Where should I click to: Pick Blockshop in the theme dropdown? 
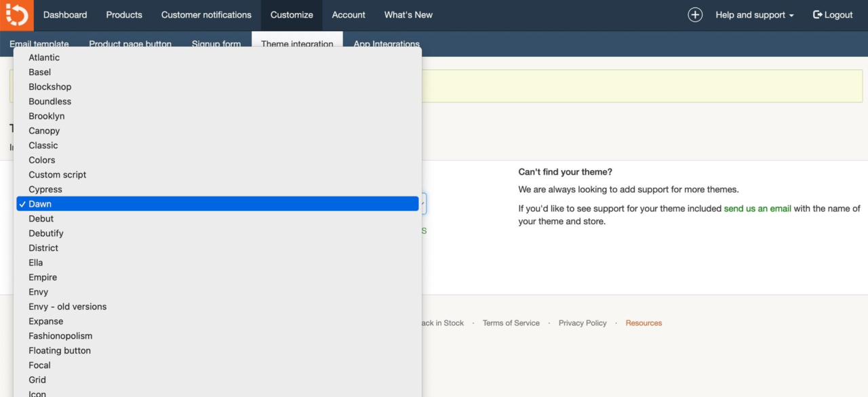(x=218, y=87)
